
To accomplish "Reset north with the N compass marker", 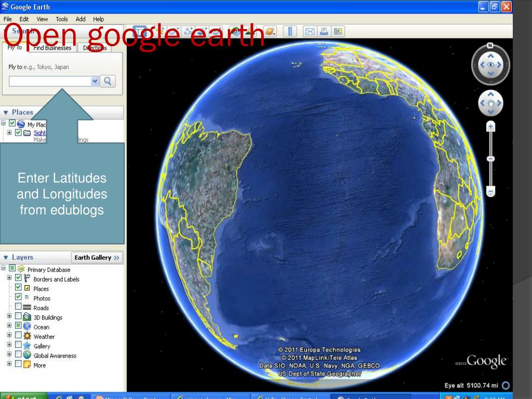I will [x=490, y=46].
